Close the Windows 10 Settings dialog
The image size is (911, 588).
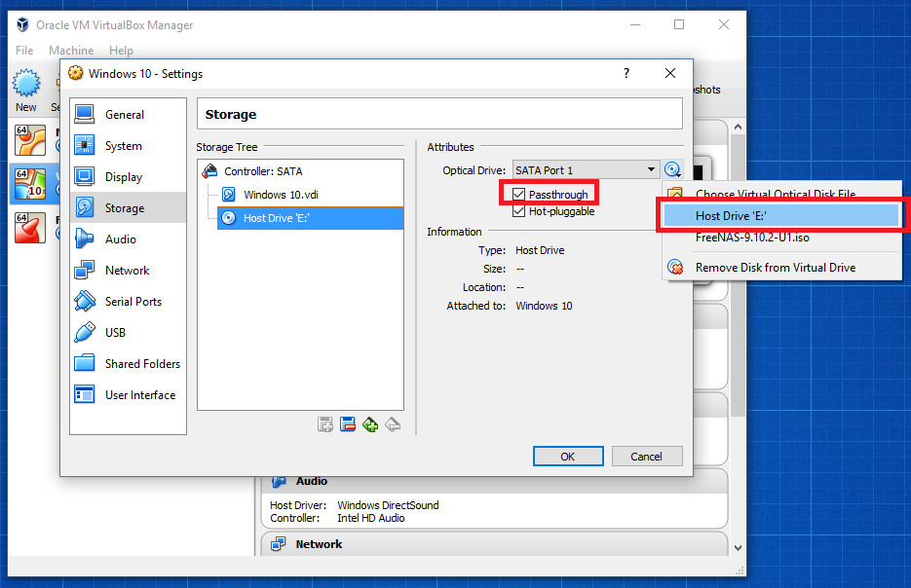(x=670, y=73)
